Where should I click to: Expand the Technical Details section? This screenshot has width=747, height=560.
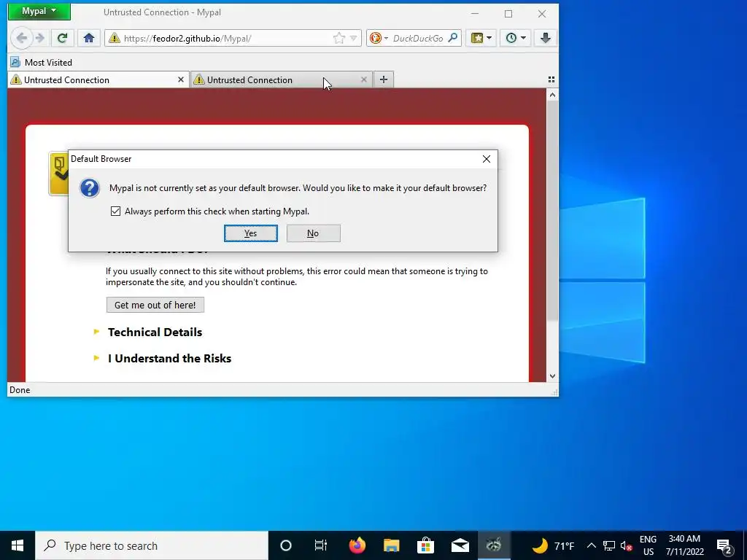click(155, 332)
